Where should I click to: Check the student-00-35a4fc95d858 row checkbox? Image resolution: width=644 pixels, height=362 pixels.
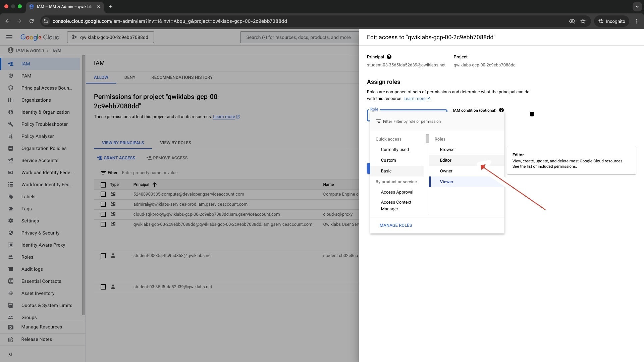tap(103, 256)
